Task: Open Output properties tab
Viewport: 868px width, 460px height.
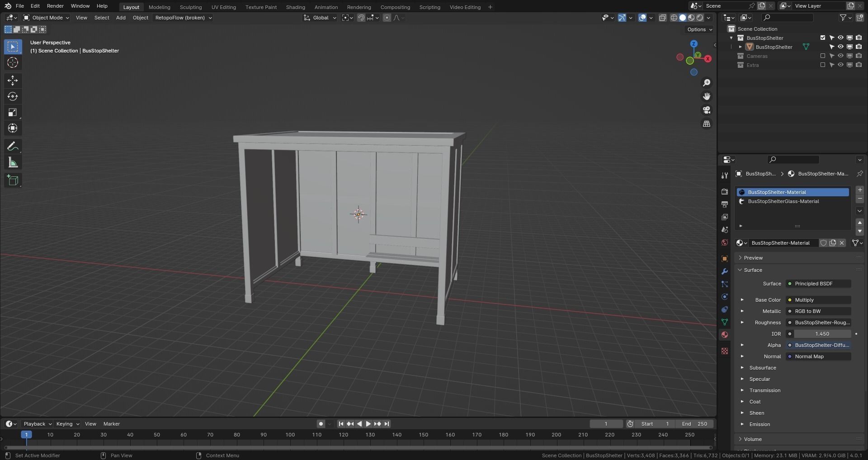Action: coord(725,204)
